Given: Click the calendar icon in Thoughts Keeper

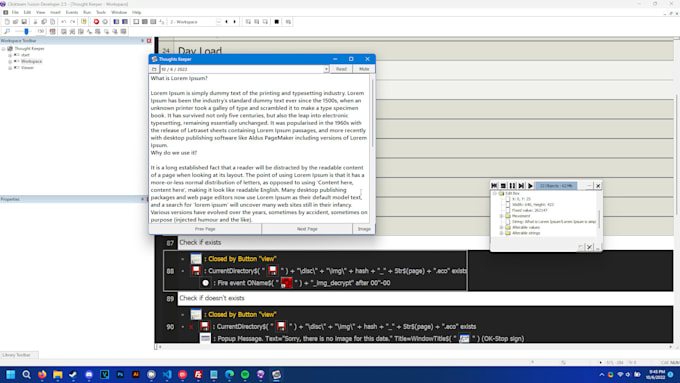Looking at the screenshot, I should click(x=154, y=69).
